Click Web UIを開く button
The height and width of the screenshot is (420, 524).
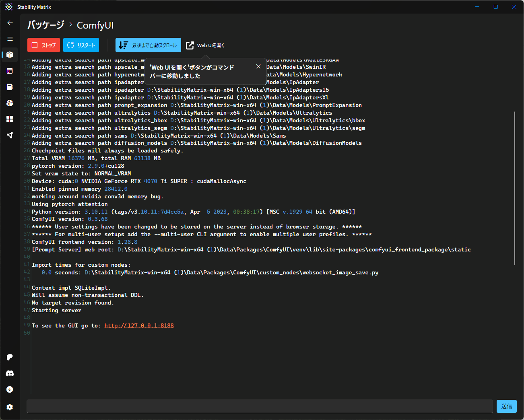pos(205,45)
